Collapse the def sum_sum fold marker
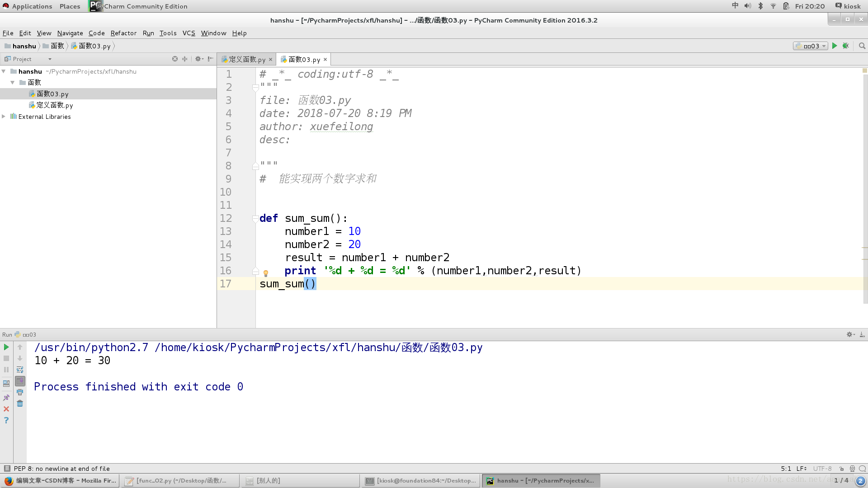This screenshot has height=488, width=868. coord(255,218)
